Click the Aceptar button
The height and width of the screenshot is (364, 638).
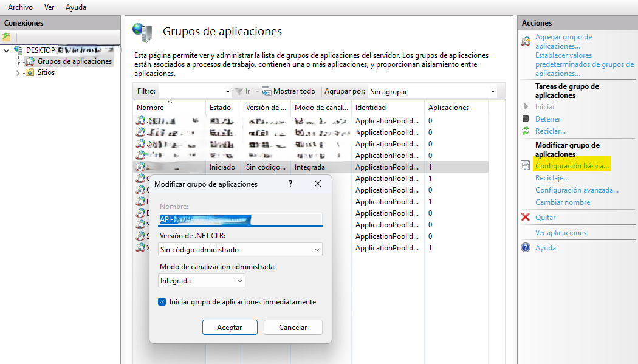pos(230,327)
